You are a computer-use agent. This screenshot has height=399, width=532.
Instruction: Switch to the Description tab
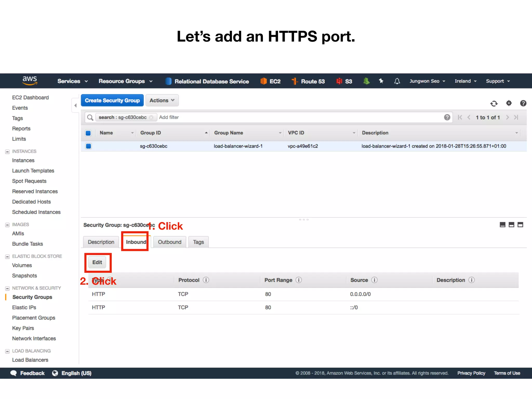point(101,242)
